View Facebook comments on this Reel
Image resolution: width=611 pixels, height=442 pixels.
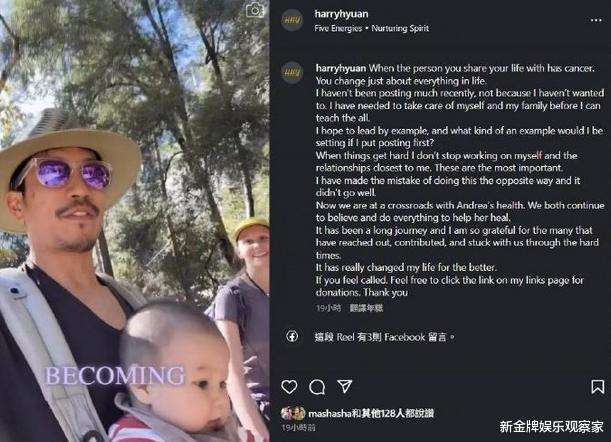pyautogui.click(x=384, y=337)
